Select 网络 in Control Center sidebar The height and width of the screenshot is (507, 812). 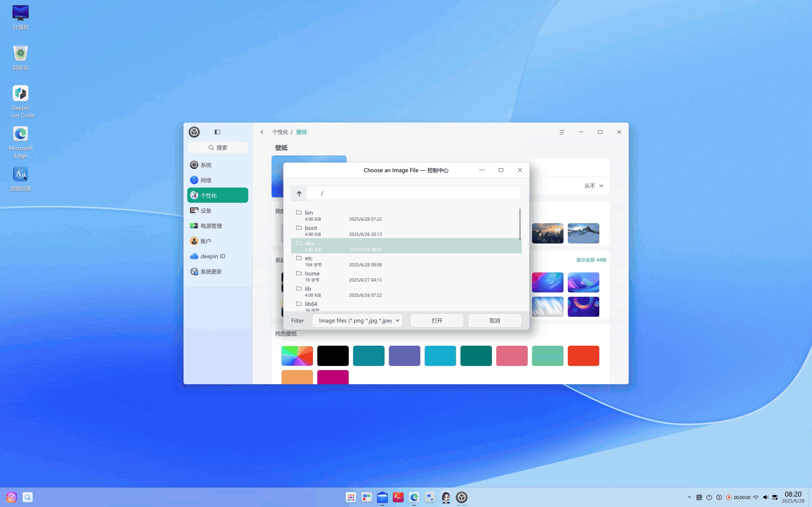click(x=218, y=180)
